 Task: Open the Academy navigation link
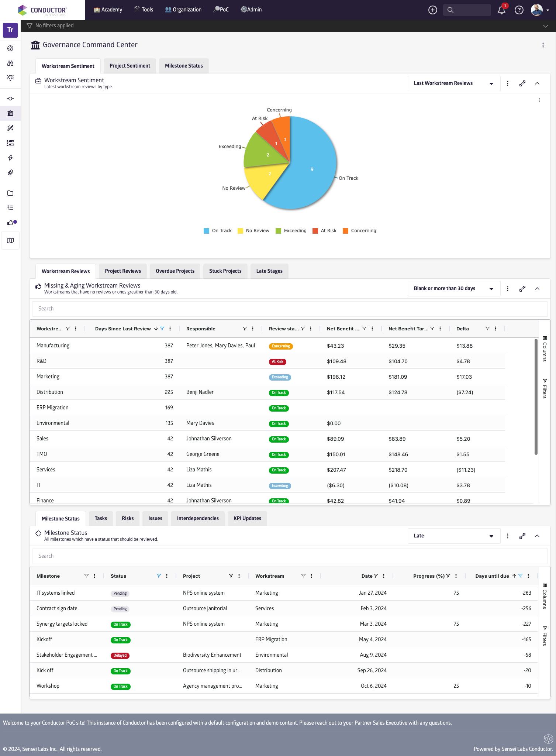(108, 10)
